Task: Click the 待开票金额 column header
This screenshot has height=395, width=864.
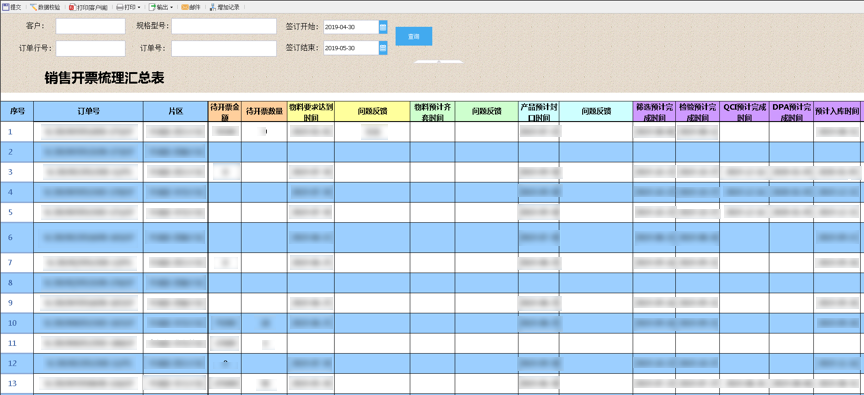Action: point(225,111)
